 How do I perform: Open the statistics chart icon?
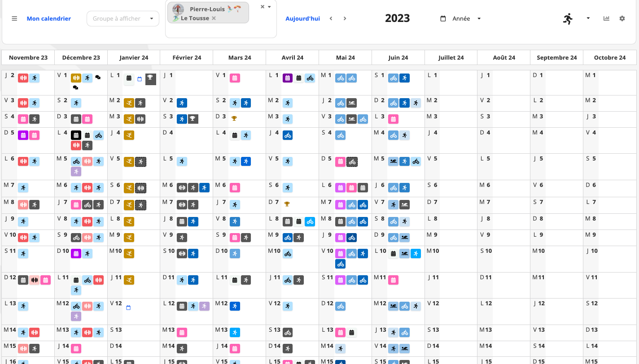pos(606,19)
